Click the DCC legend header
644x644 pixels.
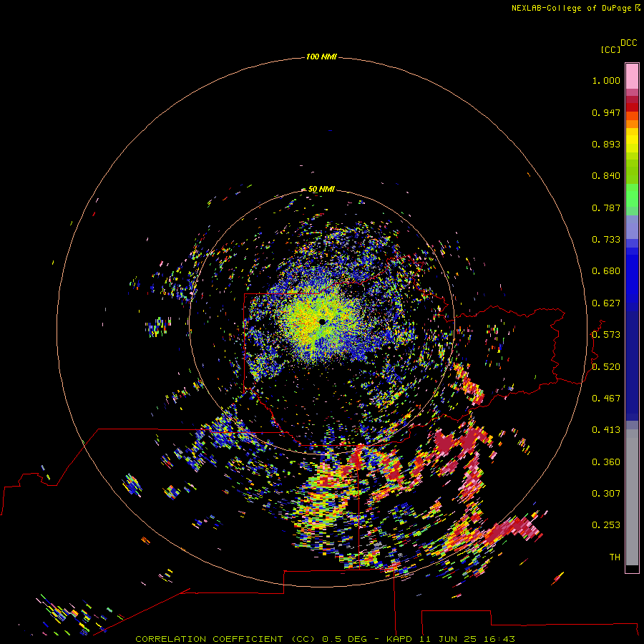pyautogui.click(x=629, y=43)
